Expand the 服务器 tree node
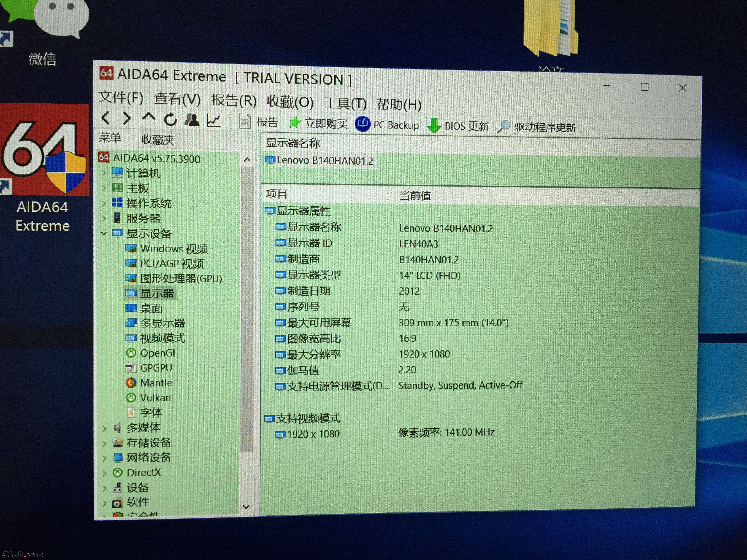Viewport: 747px width, 560px height. click(x=104, y=218)
